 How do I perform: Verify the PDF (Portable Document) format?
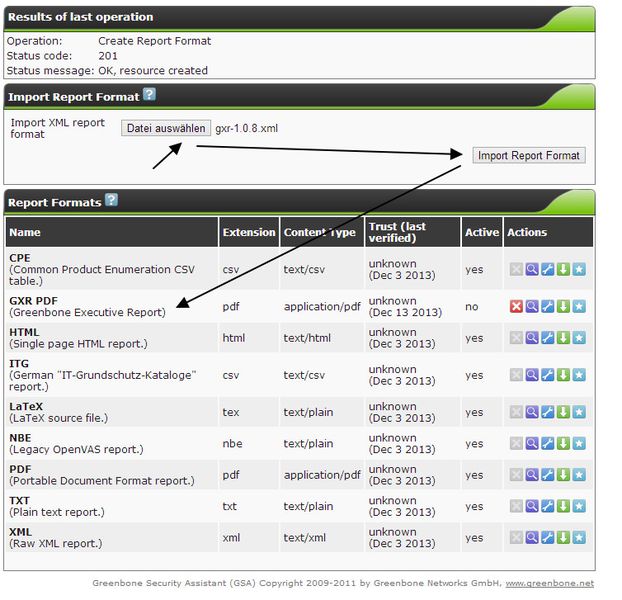pyautogui.click(x=579, y=475)
